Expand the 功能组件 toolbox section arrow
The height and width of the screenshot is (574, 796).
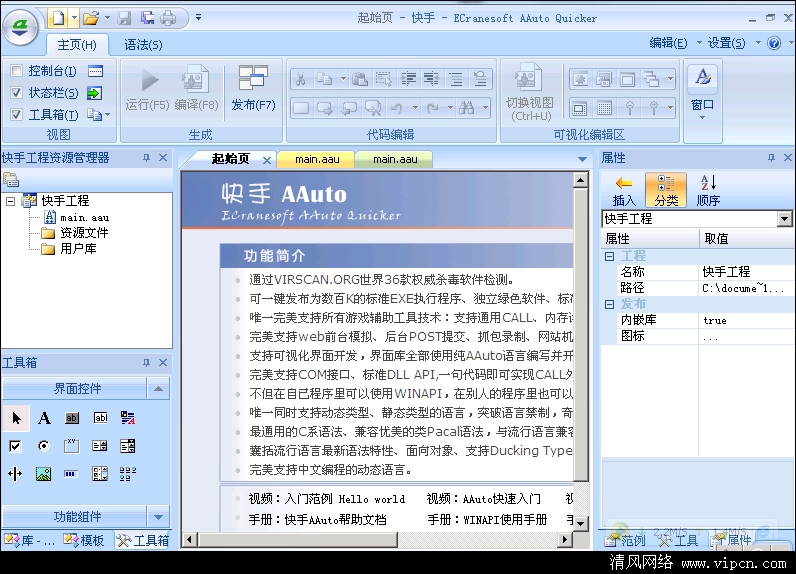click(x=158, y=517)
